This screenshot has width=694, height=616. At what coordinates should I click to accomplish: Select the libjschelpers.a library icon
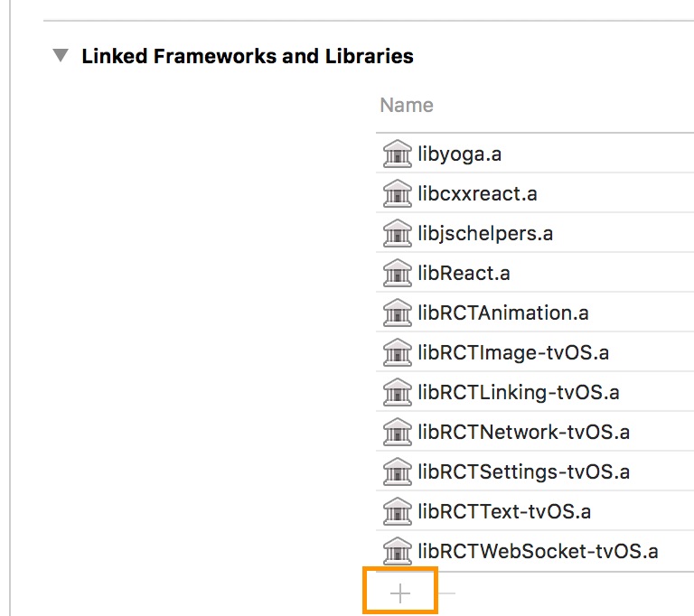(x=397, y=233)
